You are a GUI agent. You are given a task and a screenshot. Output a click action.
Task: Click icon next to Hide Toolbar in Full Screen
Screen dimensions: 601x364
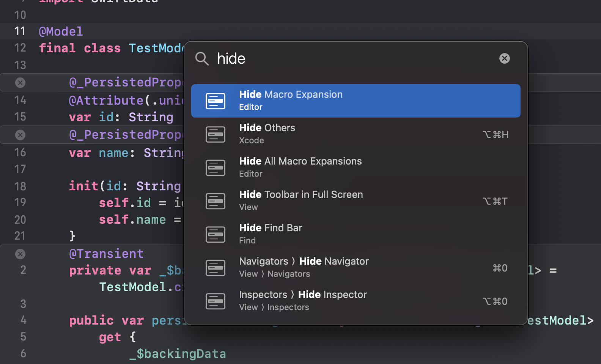(216, 201)
